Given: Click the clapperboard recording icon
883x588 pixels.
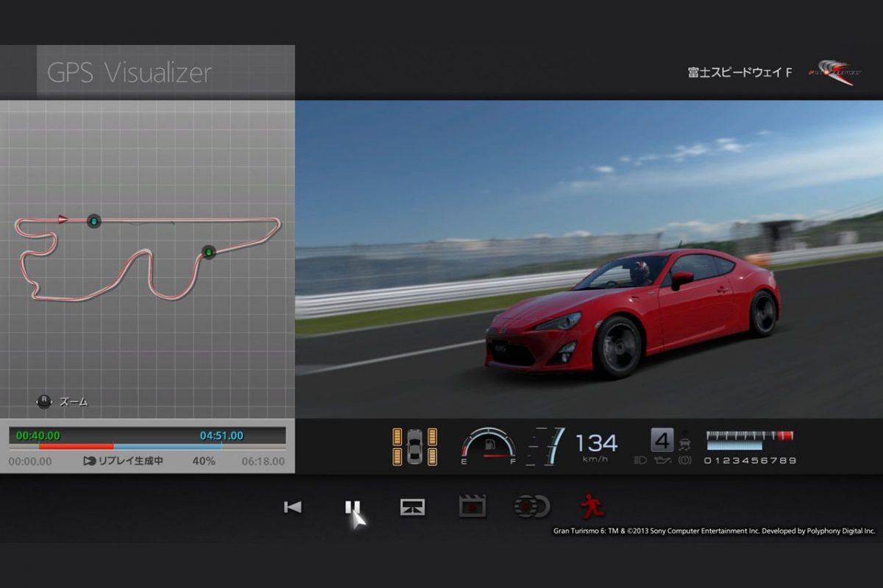Looking at the screenshot, I should (x=472, y=507).
